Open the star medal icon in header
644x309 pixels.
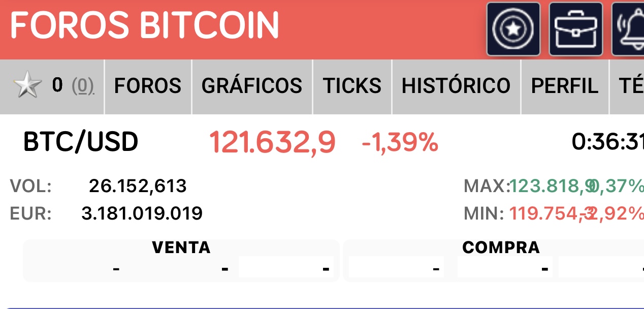pos(513,29)
